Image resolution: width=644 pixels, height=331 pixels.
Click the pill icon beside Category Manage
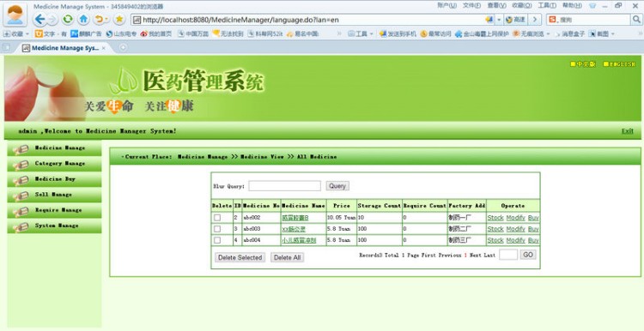pos(21,165)
